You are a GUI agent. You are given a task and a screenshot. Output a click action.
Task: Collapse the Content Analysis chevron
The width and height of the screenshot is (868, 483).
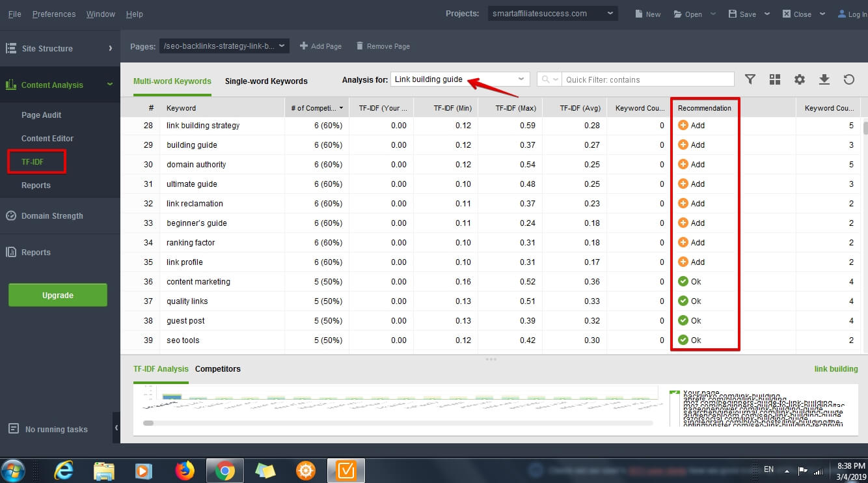point(110,84)
